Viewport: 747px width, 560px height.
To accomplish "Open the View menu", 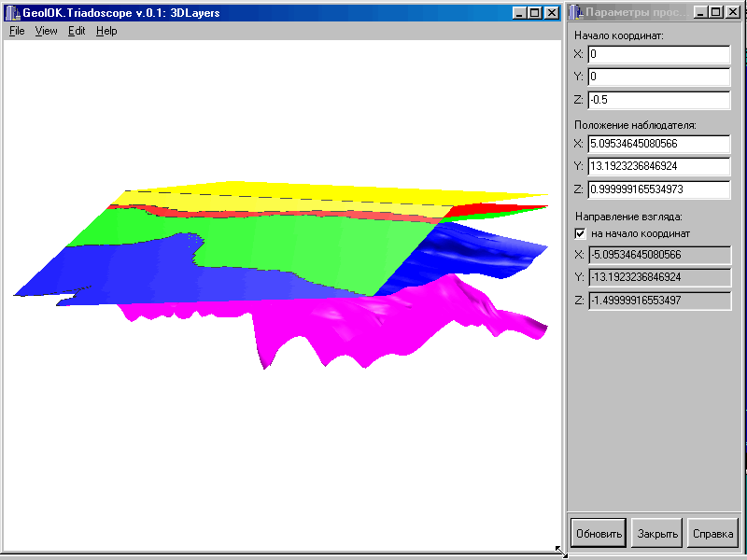I will (46, 31).
